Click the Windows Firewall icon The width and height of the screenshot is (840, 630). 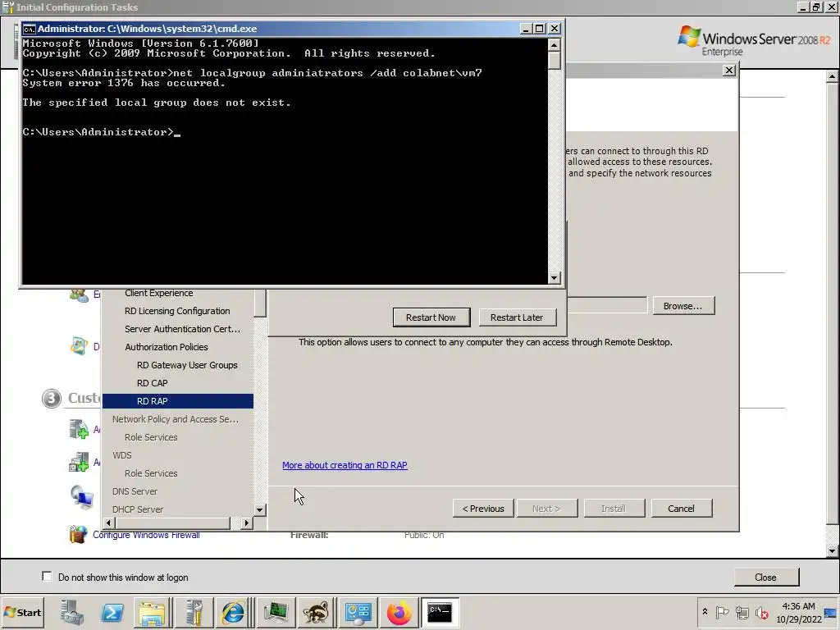click(78, 534)
